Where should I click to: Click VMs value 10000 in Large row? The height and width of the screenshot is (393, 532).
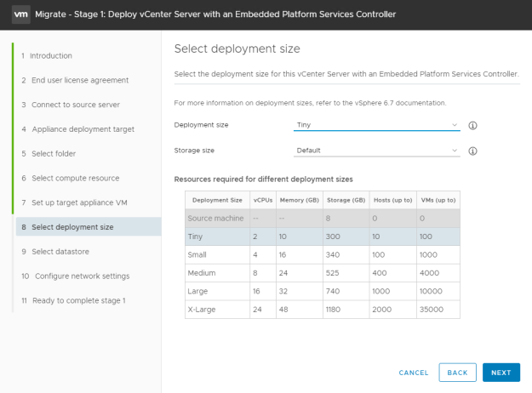(431, 291)
